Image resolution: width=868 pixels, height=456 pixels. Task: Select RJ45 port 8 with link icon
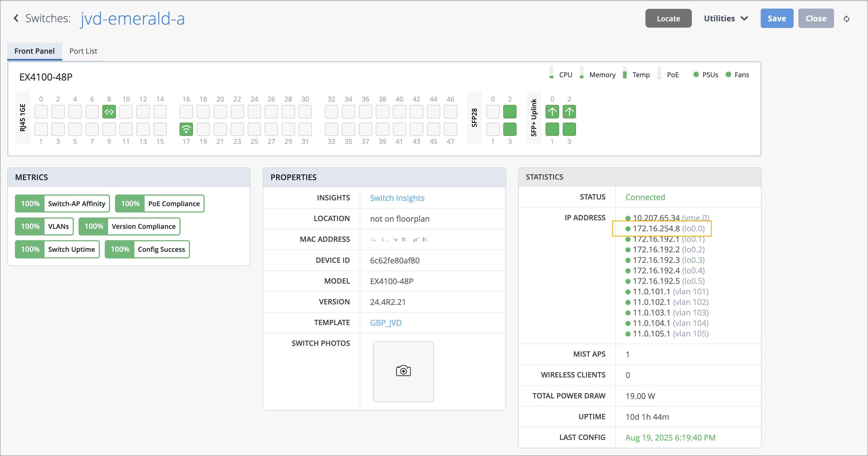(109, 112)
